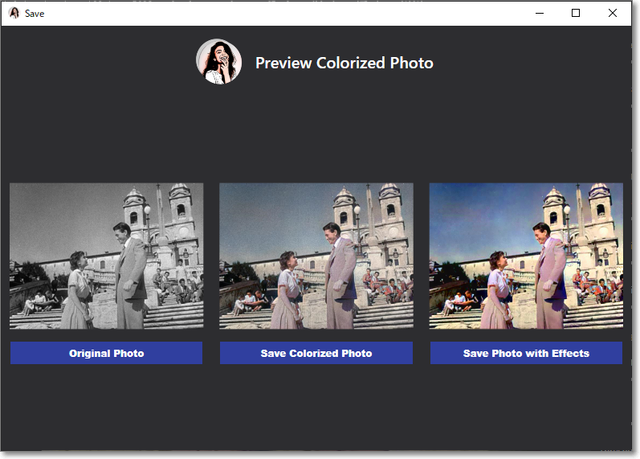
Task: Click the app icon in the title bar
Action: point(14,13)
